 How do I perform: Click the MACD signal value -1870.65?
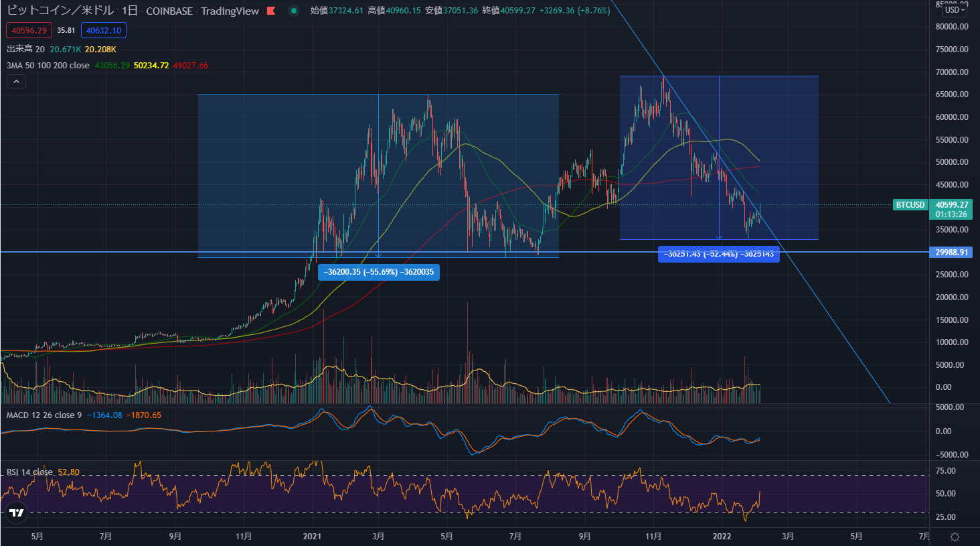pyautogui.click(x=143, y=415)
